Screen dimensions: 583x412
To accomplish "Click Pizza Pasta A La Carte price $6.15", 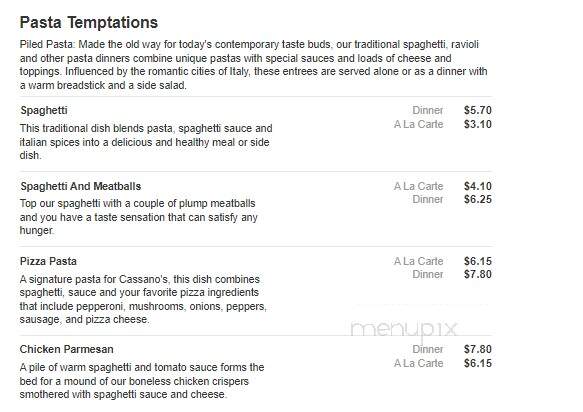I will (x=478, y=261).
